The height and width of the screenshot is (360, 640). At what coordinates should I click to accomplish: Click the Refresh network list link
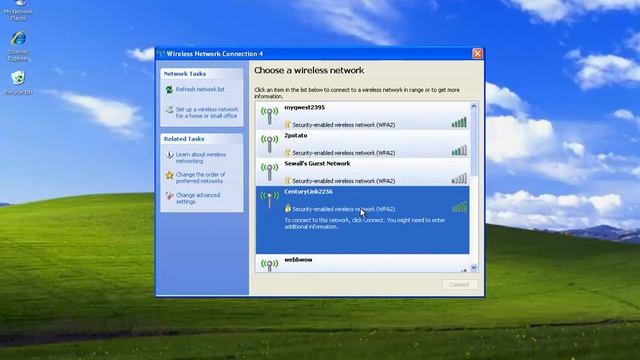(x=200, y=89)
